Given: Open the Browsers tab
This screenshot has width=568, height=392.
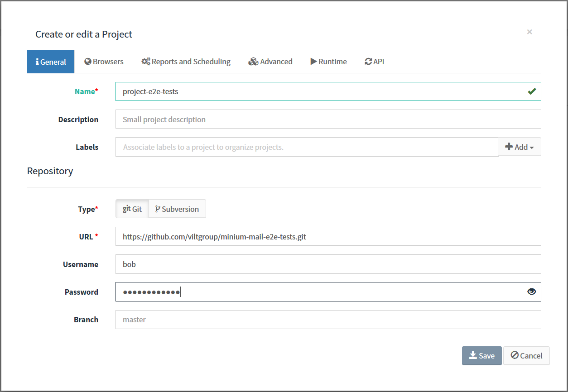Looking at the screenshot, I should point(104,62).
